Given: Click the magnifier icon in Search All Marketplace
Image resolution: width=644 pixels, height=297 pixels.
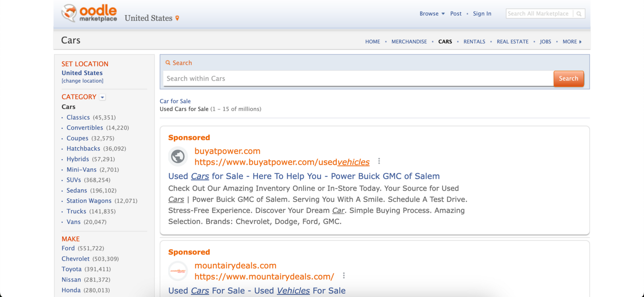Looking at the screenshot, I should click(x=579, y=14).
